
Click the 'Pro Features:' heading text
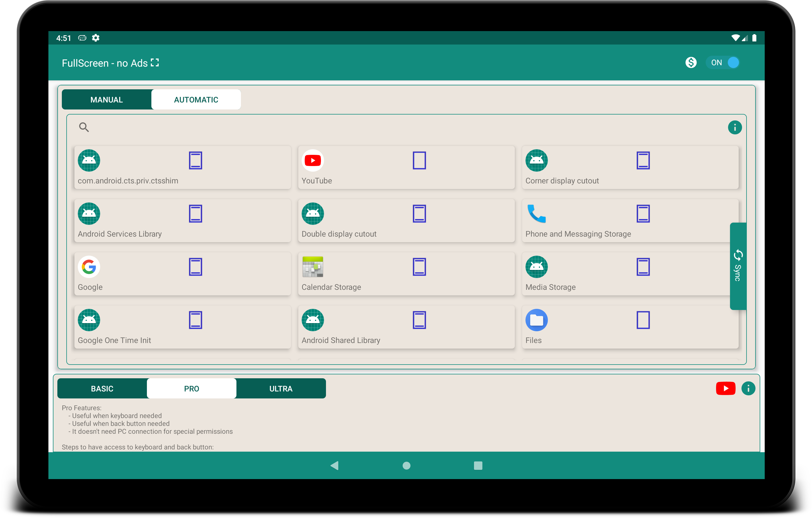(x=82, y=408)
